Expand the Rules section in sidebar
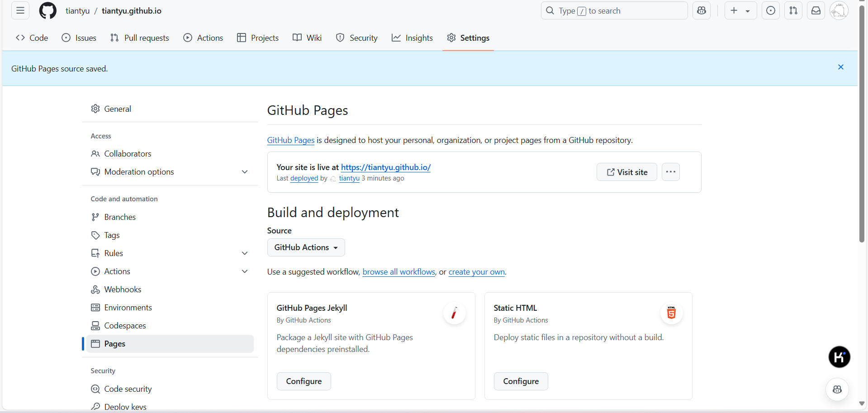Screen dimensions: 868x413 pyautogui.click(x=244, y=253)
